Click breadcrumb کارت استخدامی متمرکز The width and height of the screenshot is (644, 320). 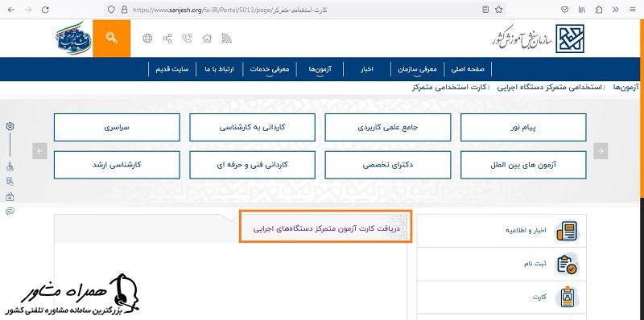pos(449,88)
